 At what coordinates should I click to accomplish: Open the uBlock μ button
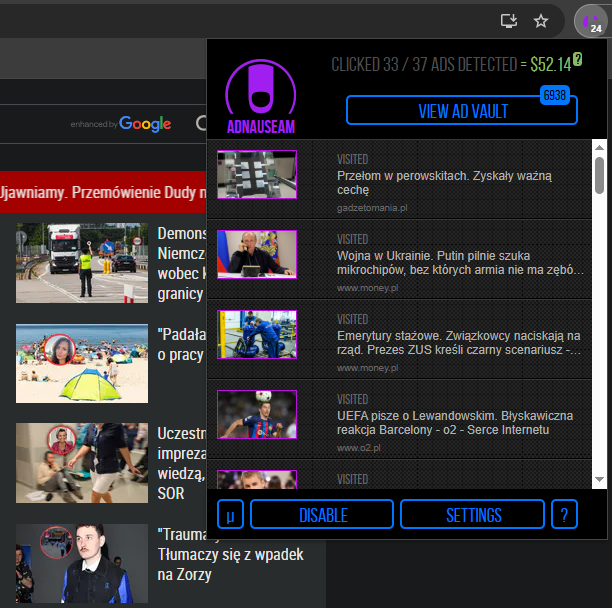[230, 515]
